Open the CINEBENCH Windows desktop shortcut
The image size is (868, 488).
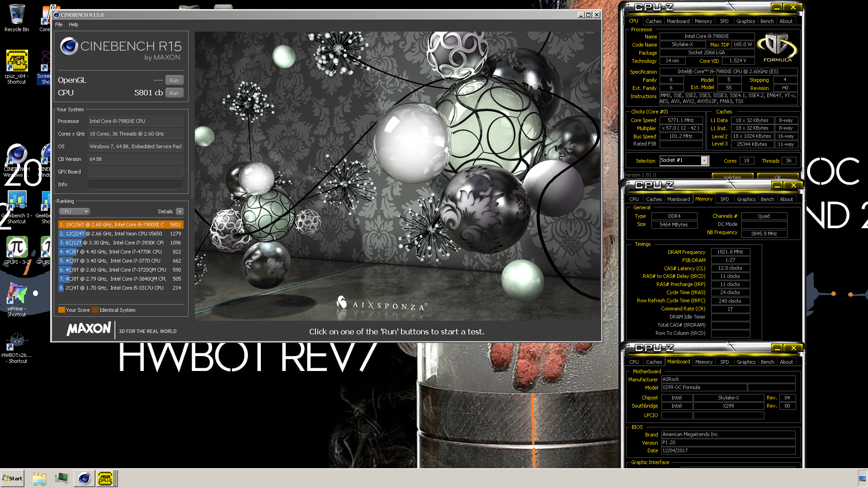tap(17, 160)
